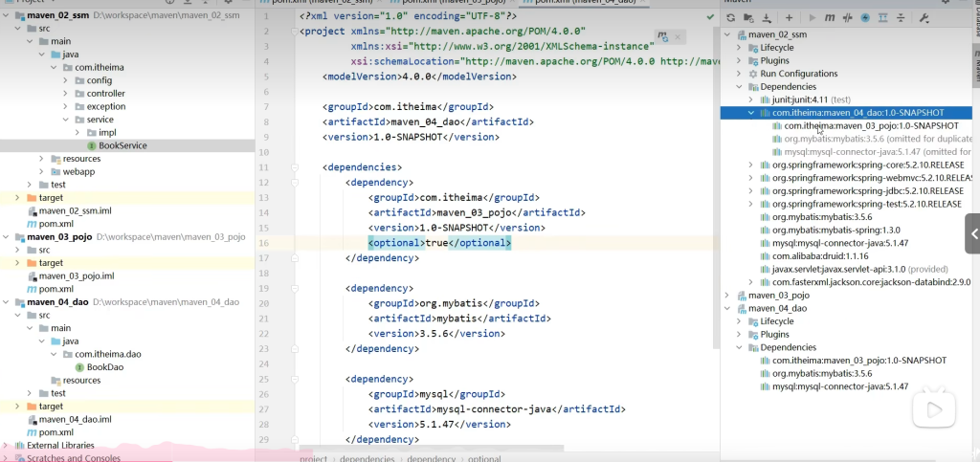This screenshot has width=980, height=462.
Task: Click Download Sources and Documentation icon
Action: [766, 17]
